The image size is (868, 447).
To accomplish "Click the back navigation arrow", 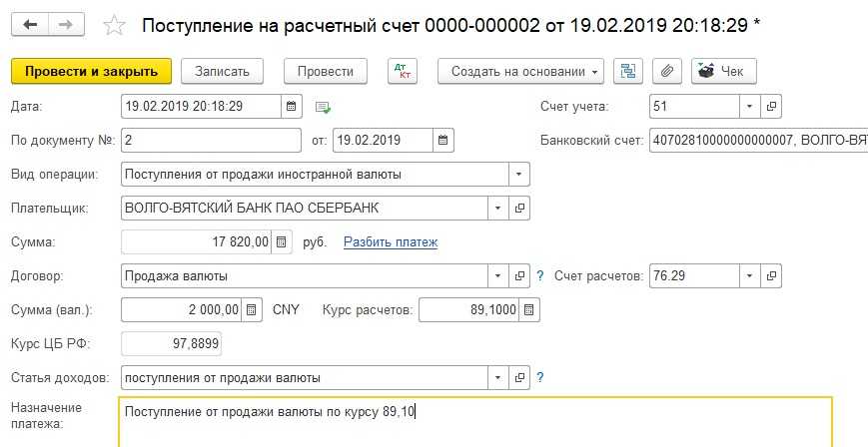I will coord(31,24).
